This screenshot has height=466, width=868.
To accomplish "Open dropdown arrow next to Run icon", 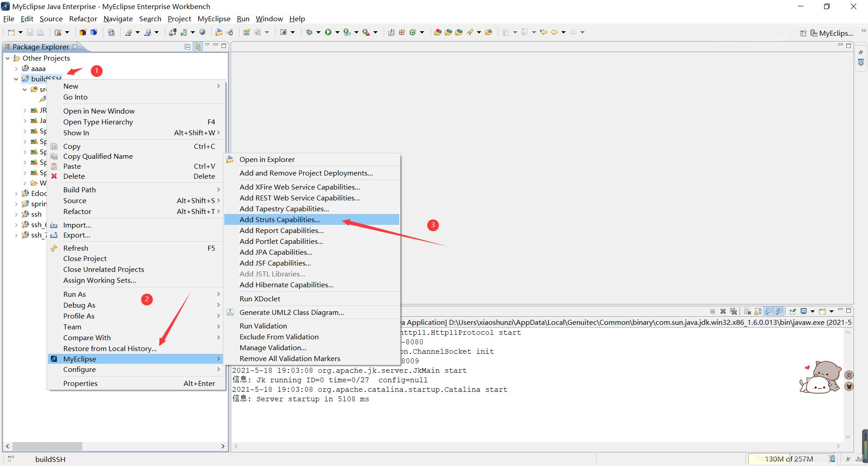I will click(x=337, y=32).
